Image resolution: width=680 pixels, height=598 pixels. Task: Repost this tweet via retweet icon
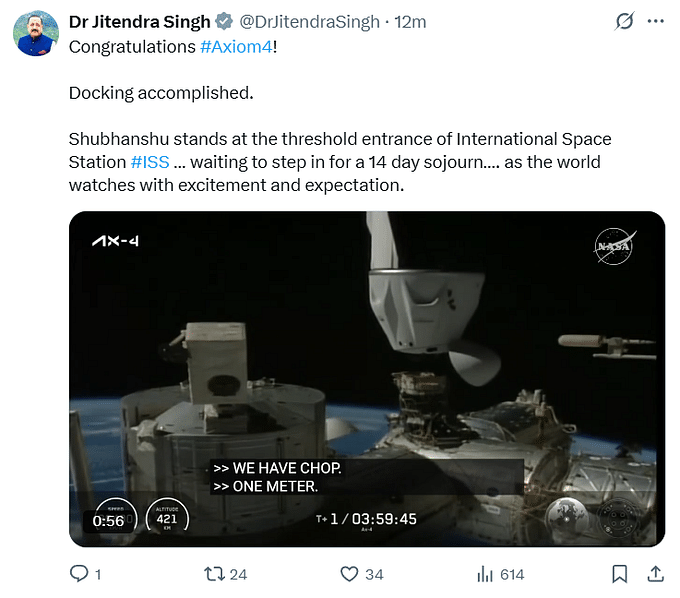tap(214, 574)
